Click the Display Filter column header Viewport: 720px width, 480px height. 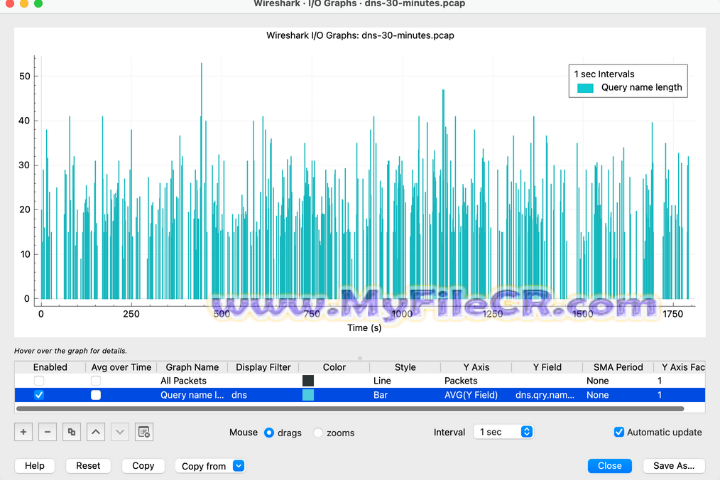click(x=263, y=367)
